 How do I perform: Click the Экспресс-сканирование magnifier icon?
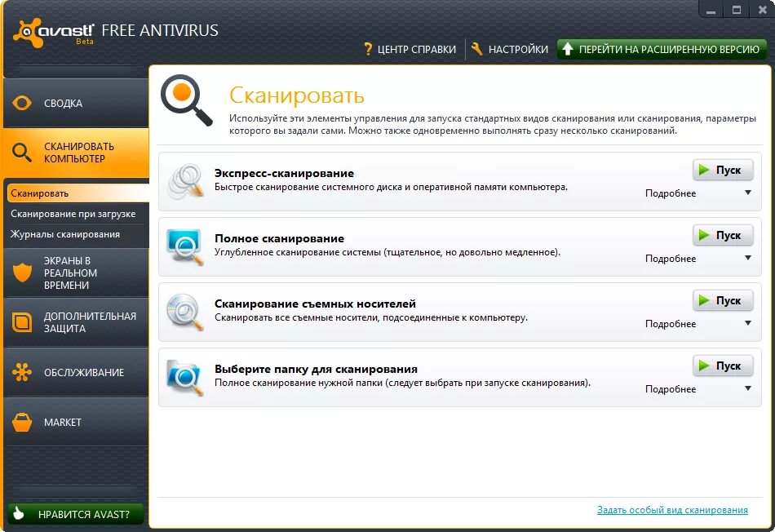pos(185,181)
